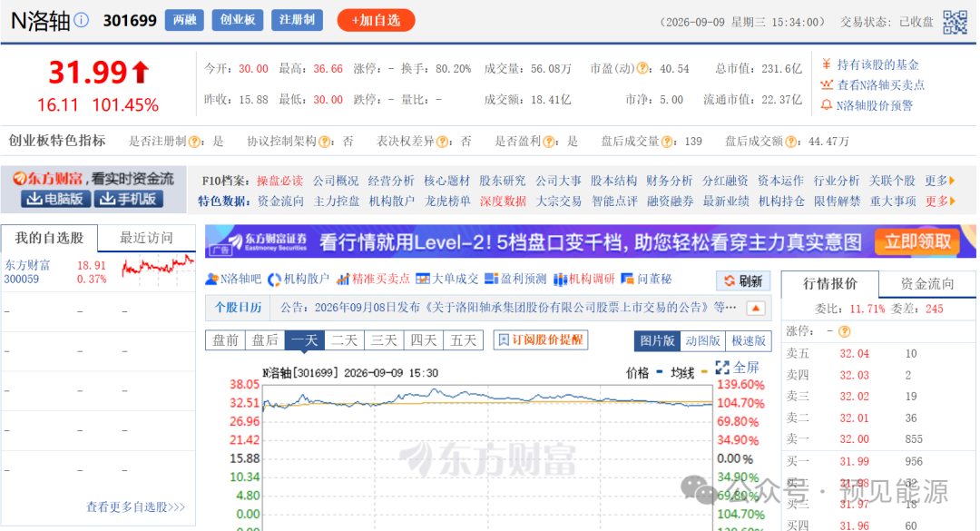
Task: Download 手机版 mobile client button
Action: pos(129,199)
